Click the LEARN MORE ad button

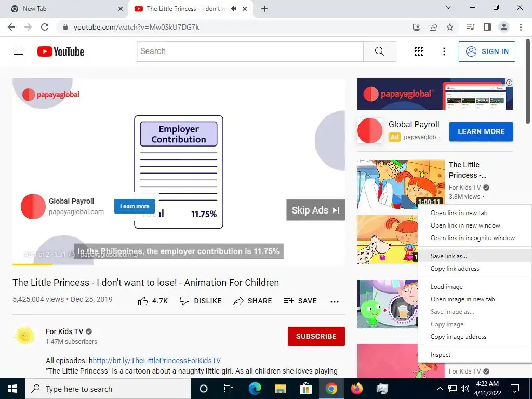tap(481, 131)
